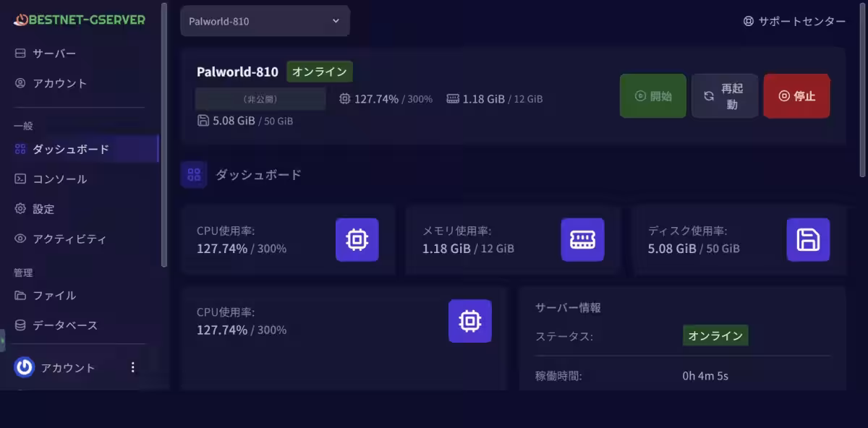Click the データベース cylinder icon

20,325
